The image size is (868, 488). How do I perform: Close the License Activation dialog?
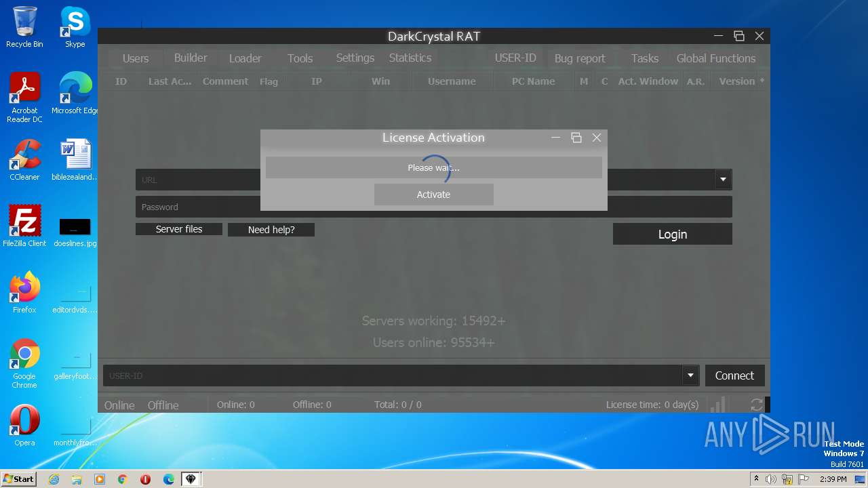click(x=597, y=138)
